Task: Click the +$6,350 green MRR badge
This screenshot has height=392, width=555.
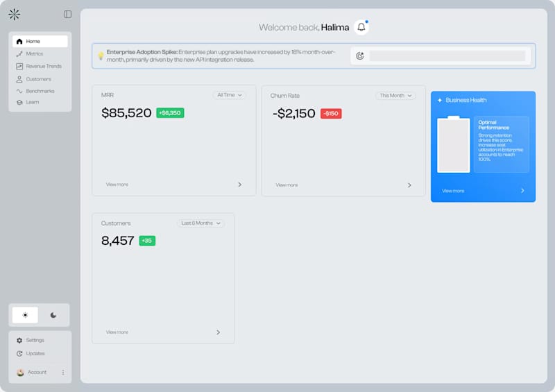Action: click(x=170, y=113)
